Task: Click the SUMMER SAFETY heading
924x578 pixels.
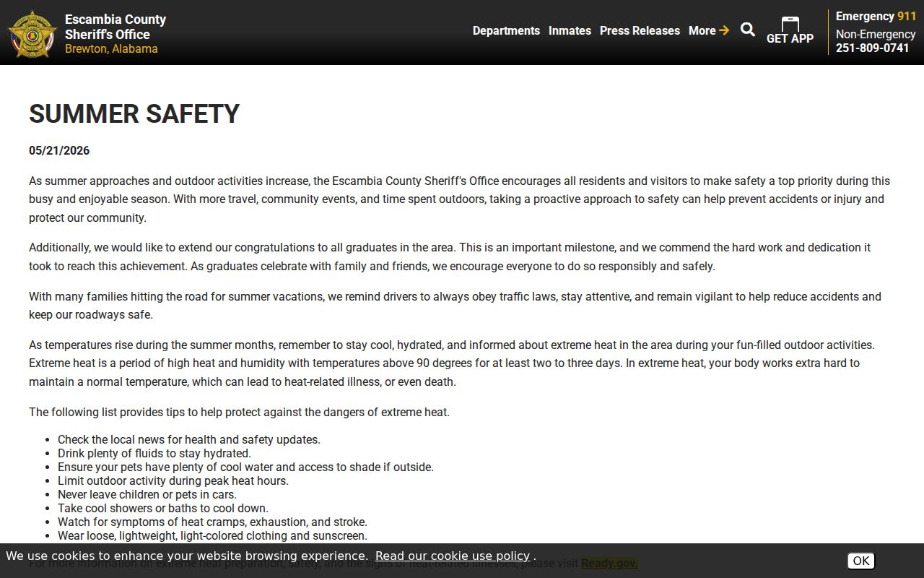Action: (x=134, y=113)
